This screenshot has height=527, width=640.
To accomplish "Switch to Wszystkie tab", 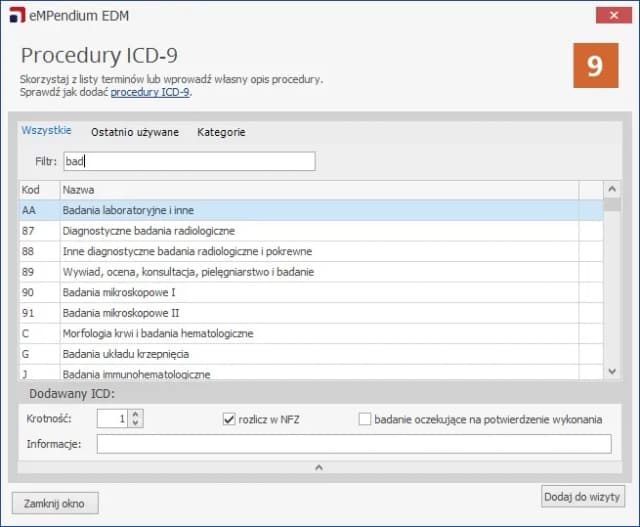I will [x=46, y=131].
